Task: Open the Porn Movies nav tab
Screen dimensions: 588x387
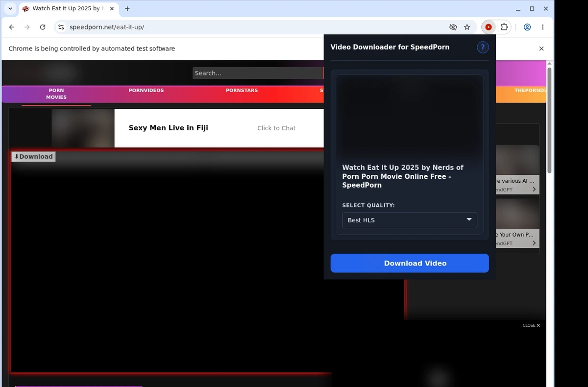Action: [x=56, y=94]
